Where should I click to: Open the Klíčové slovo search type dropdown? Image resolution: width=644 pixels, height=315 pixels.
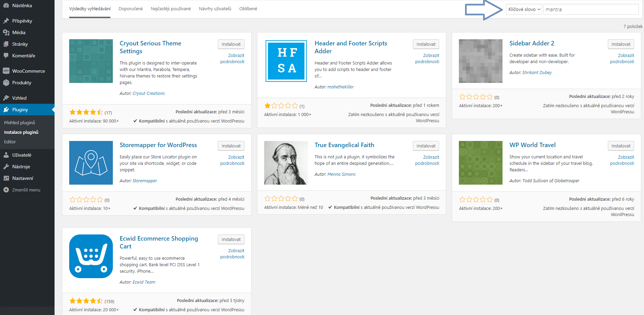[524, 10]
